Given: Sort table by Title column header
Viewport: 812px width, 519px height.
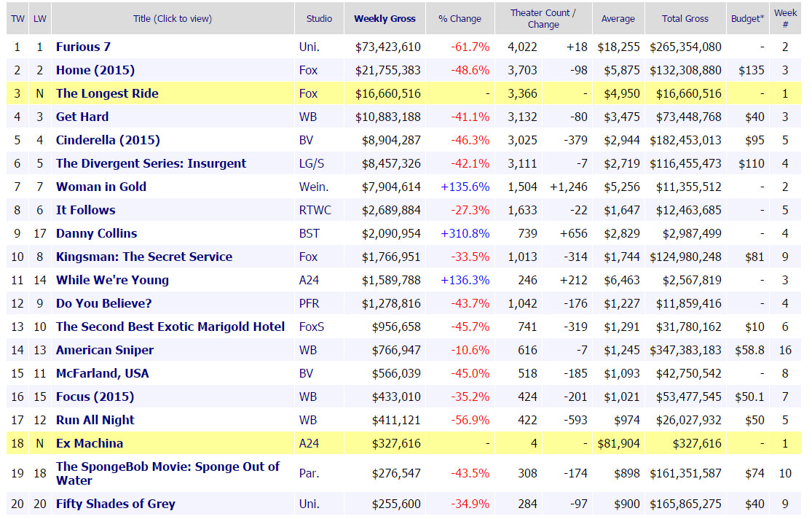Looking at the screenshot, I should [173, 19].
